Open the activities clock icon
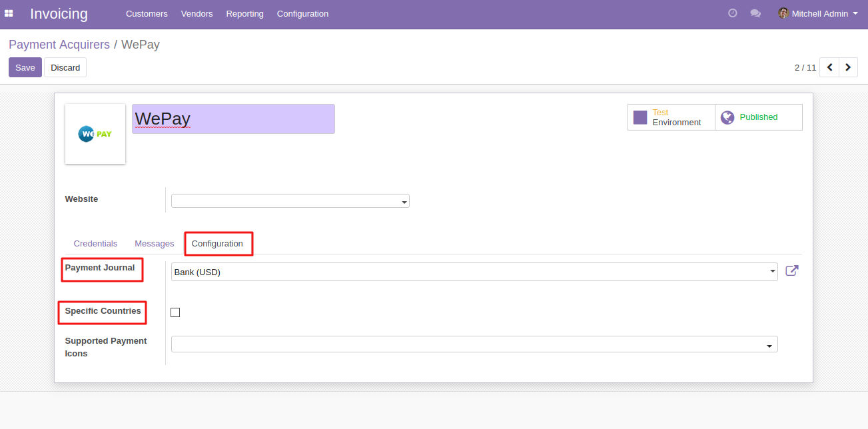The image size is (868, 429). click(x=733, y=13)
